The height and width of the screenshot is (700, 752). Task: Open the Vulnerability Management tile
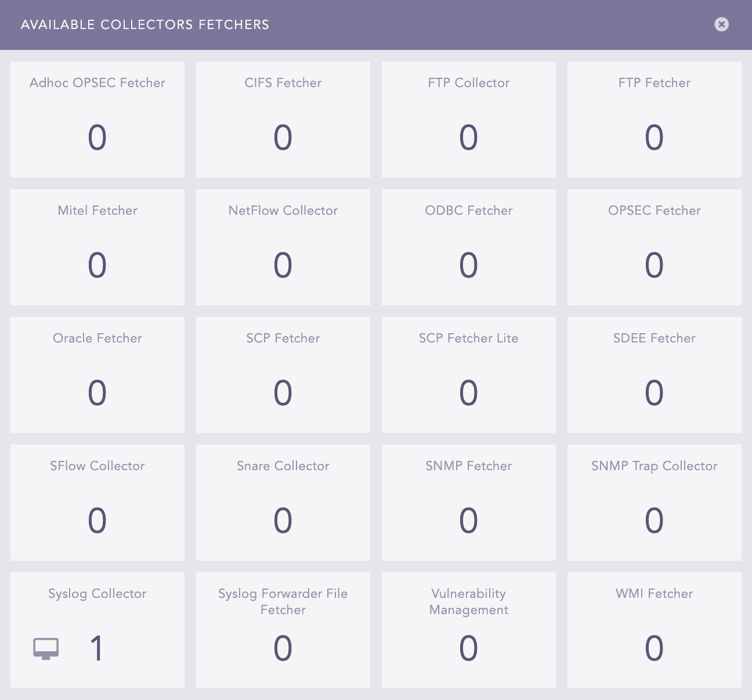coord(469,630)
